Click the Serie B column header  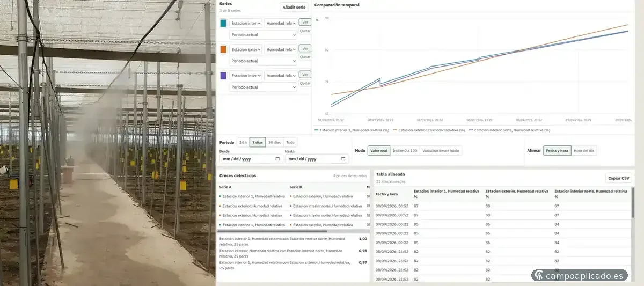(x=296, y=187)
